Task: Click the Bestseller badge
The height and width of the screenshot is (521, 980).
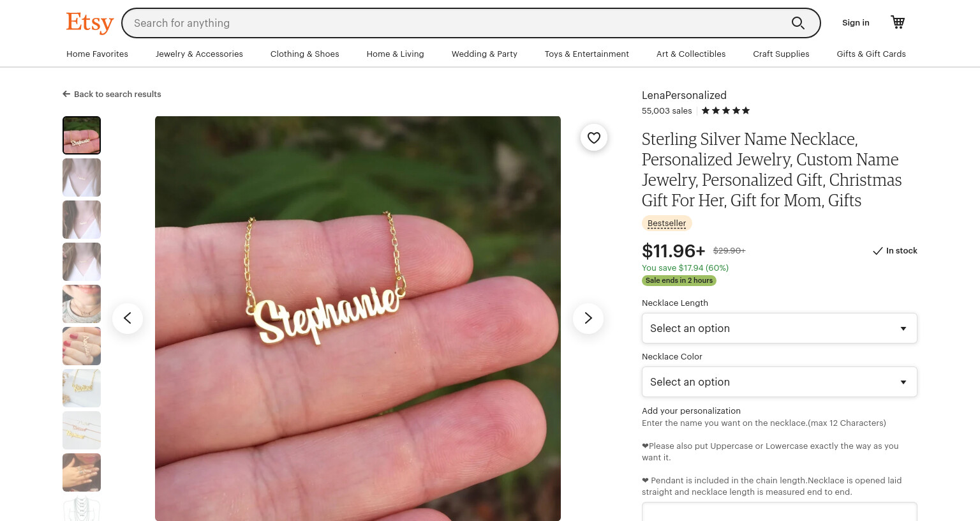Action: pos(667,223)
